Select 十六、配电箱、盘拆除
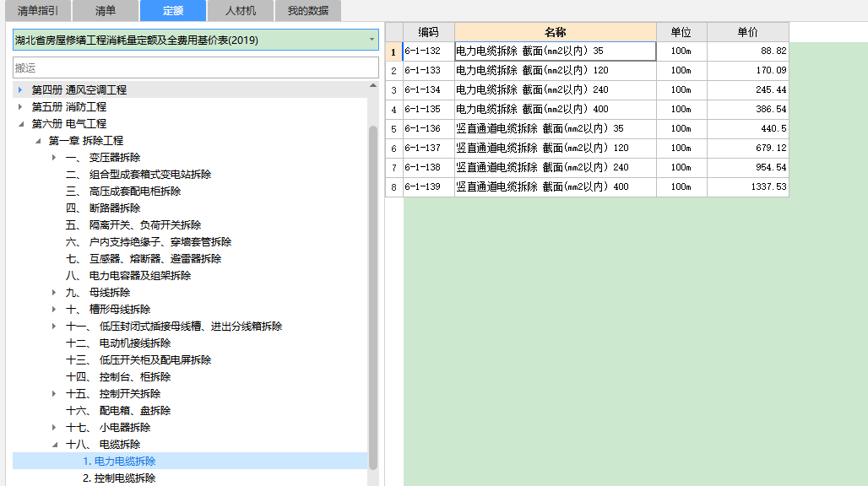Viewport: 868px width, 486px height. coord(118,411)
